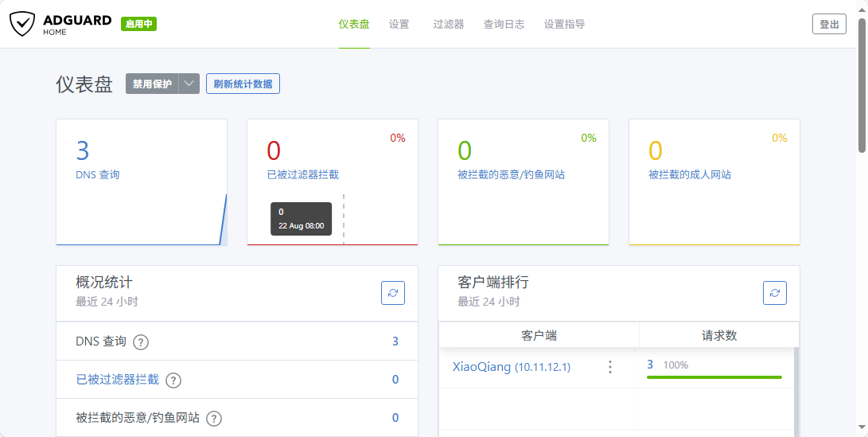Click the red 0% percentage
This screenshot has width=868, height=437.
coord(398,138)
